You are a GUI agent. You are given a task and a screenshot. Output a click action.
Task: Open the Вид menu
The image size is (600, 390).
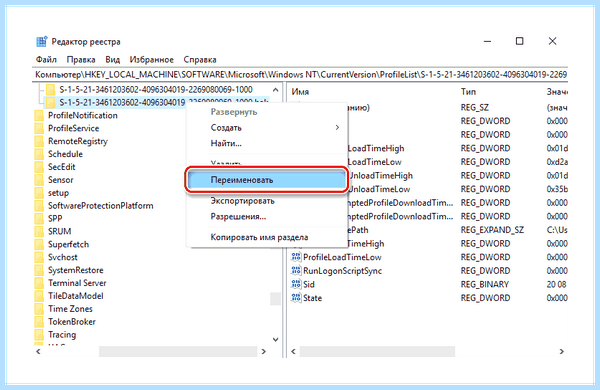coord(112,60)
